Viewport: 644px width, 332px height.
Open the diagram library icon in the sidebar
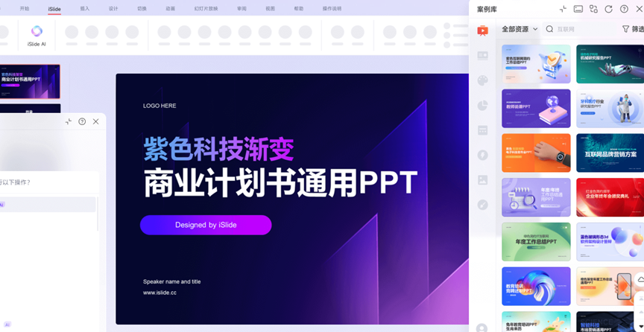[482, 130]
